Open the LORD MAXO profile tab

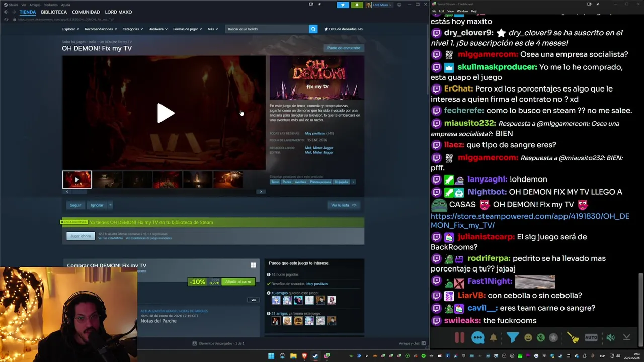[x=118, y=12]
